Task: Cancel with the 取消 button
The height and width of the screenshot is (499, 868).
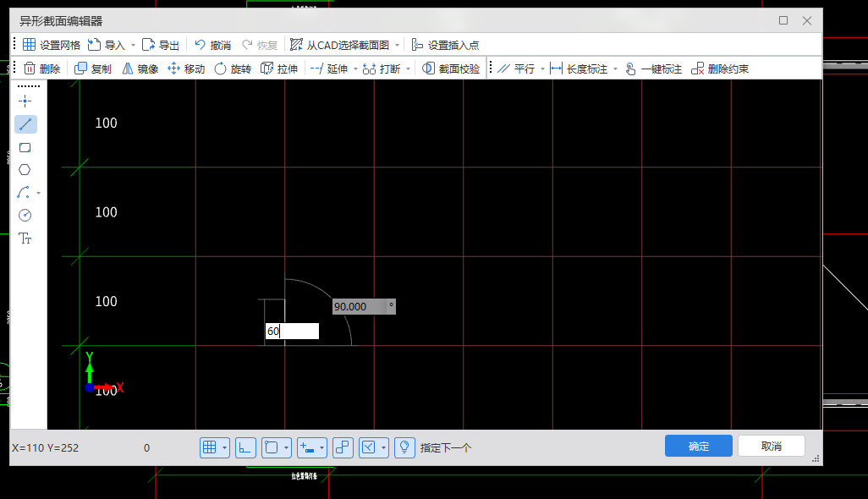Action: 771,446
